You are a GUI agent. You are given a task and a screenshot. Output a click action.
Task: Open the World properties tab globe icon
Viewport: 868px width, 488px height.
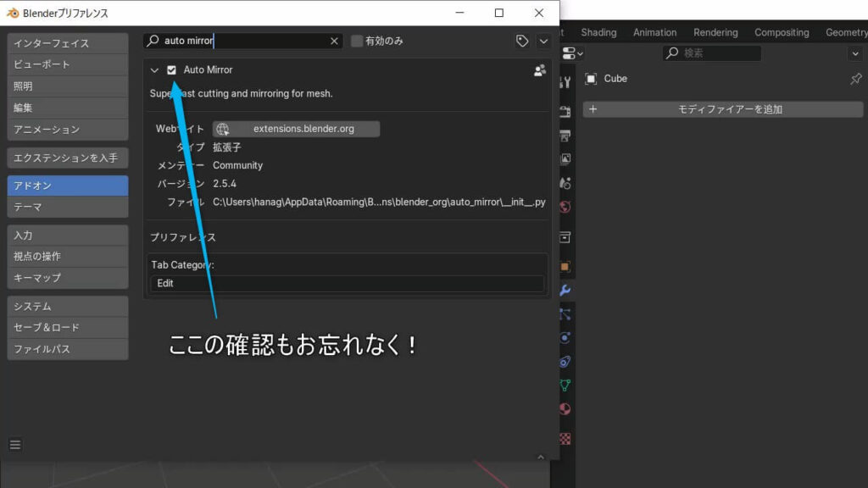(x=565, y=207)
